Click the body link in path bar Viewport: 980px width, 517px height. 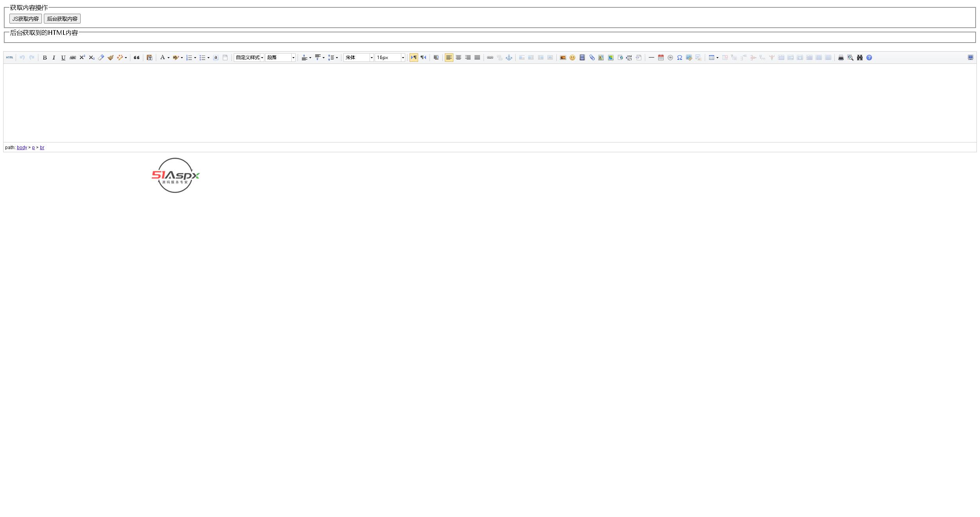pos(22,148)
